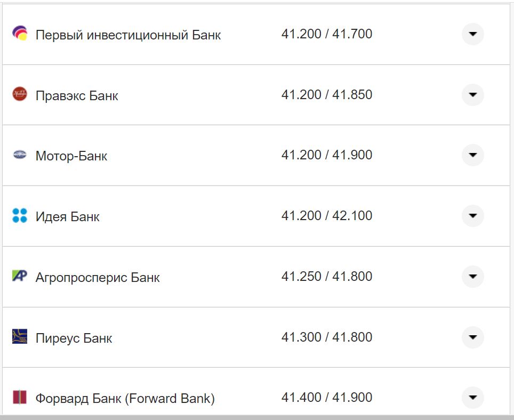Click the Мотор-Банк logo icon
514x420 pixels.
[x=20, y=155]
